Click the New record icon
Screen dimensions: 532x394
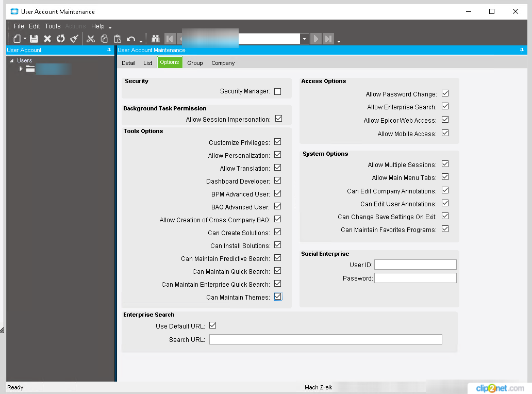point(17,39)
